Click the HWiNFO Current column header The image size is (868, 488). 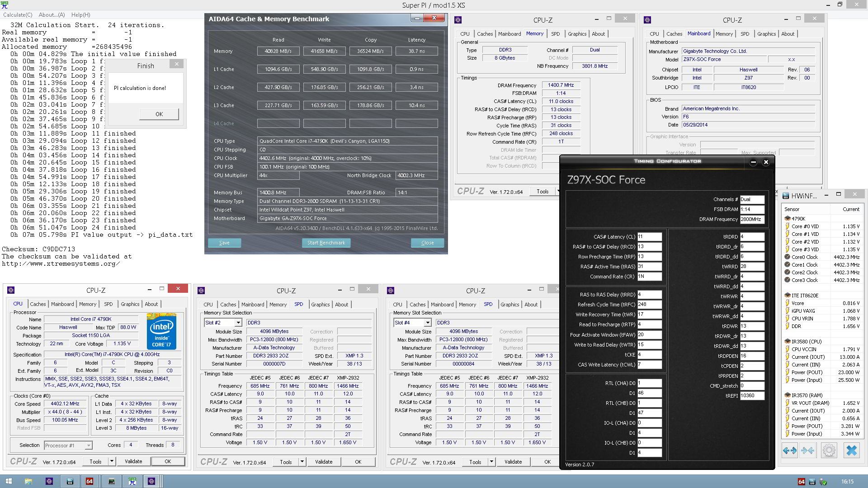point(851,209)
